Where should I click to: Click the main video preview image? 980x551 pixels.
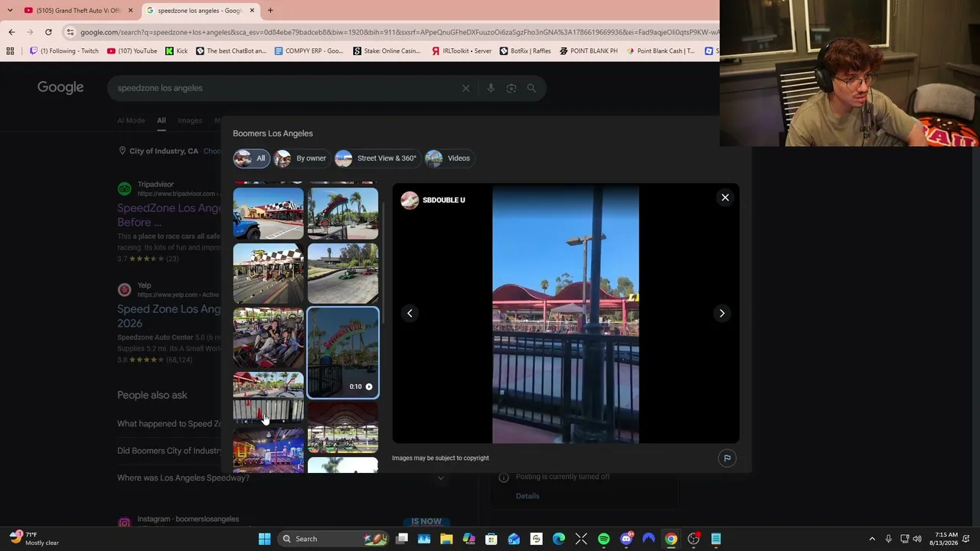[x=566, y=314]
